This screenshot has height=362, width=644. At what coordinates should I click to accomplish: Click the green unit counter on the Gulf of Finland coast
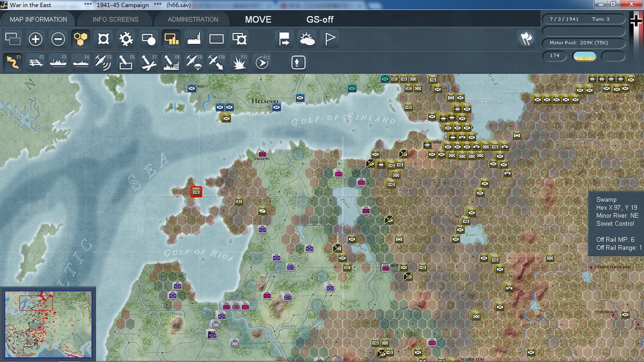[352, 88]
